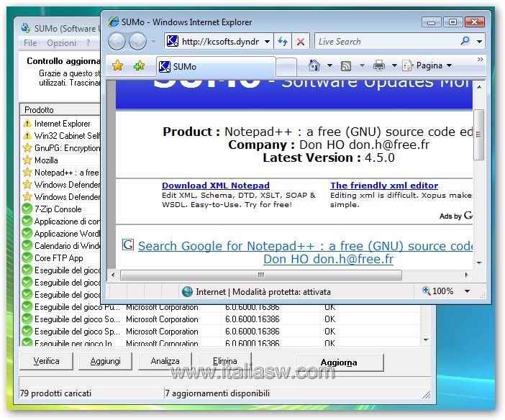The width and height of the screenshot is (505, 420).
Task: Click the Internet zone globe icon
Action: pyautogui.click(x=187, y=292)
